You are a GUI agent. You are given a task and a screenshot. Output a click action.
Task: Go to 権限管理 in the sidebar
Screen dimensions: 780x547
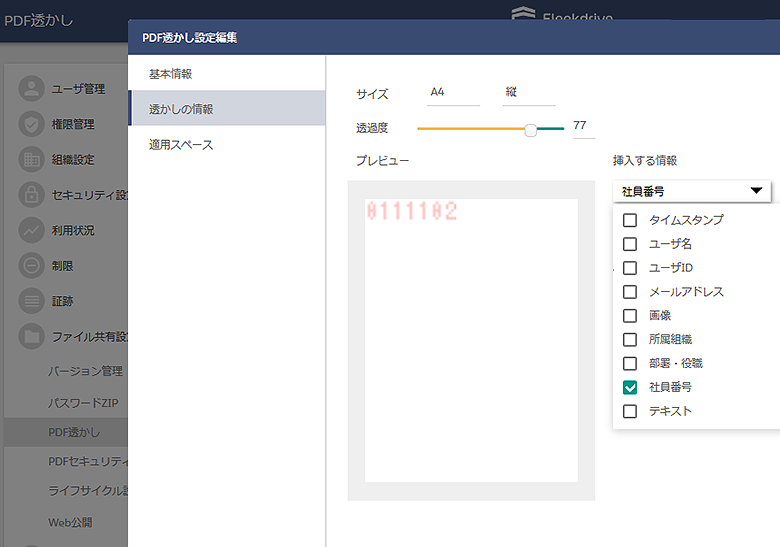pos(73,124)
